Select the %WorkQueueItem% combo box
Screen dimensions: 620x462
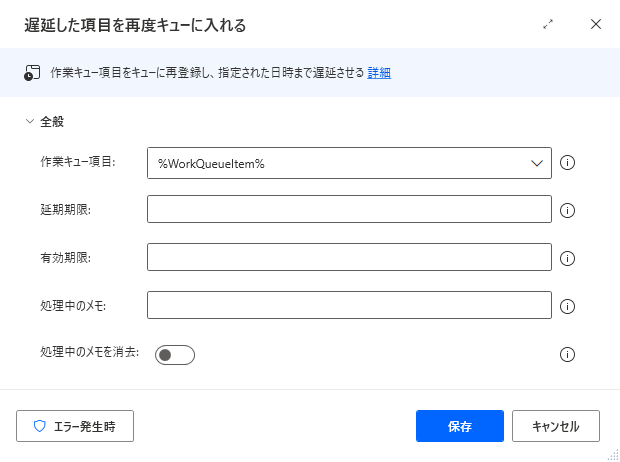(349, 163)
